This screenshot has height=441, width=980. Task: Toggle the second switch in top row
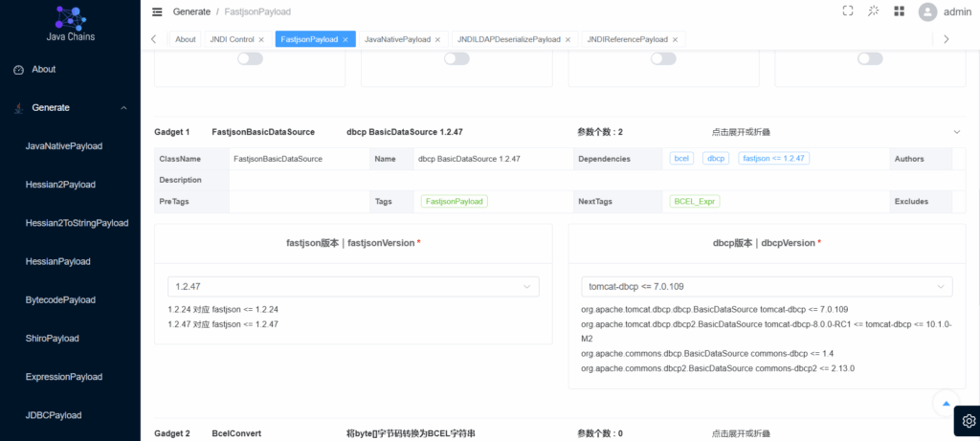coord(457,58)
